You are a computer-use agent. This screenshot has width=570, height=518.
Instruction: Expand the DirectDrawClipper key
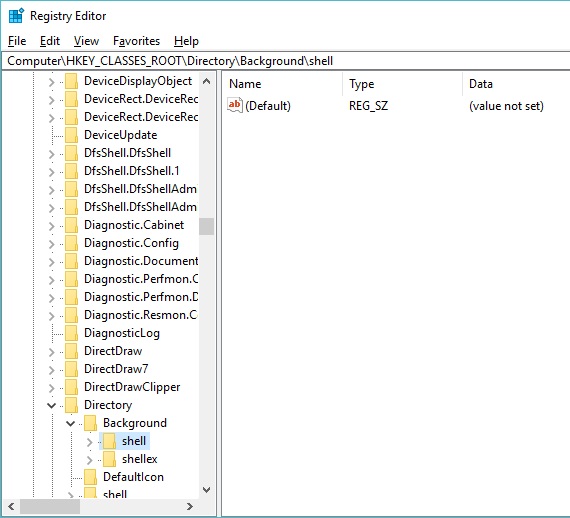[x=52, y=388]
